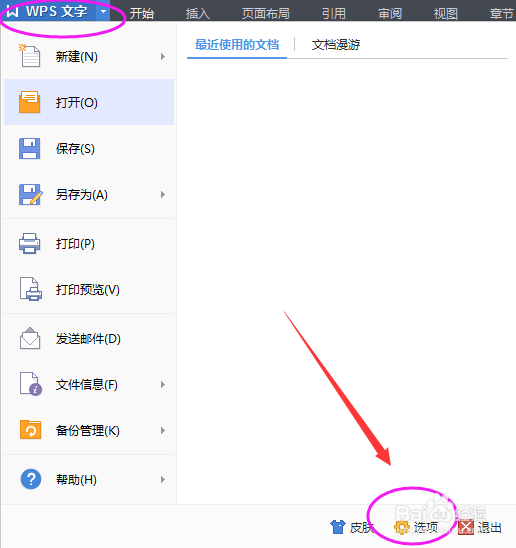516x548 pixels.
Task: Choose 打开(O) menu entry
Action: pyautogui.click(x=89, y=102)
